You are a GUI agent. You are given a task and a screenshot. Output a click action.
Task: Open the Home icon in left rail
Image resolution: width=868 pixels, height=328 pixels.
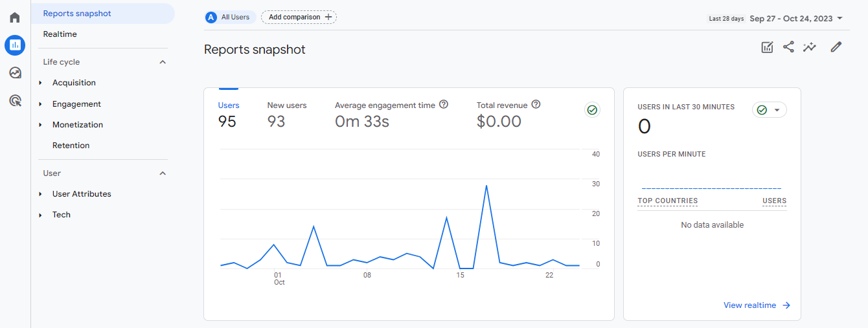coord(15,17)
